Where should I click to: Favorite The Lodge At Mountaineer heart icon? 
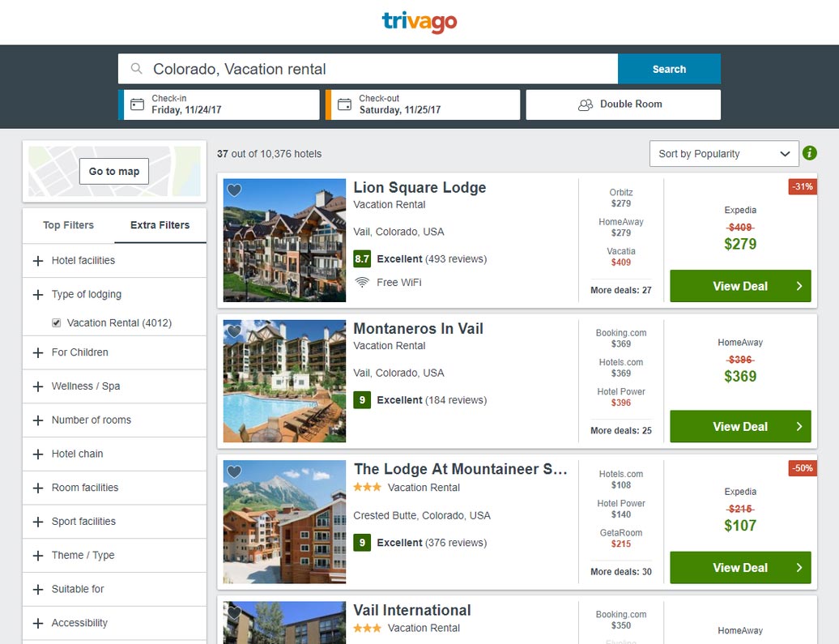234,471
